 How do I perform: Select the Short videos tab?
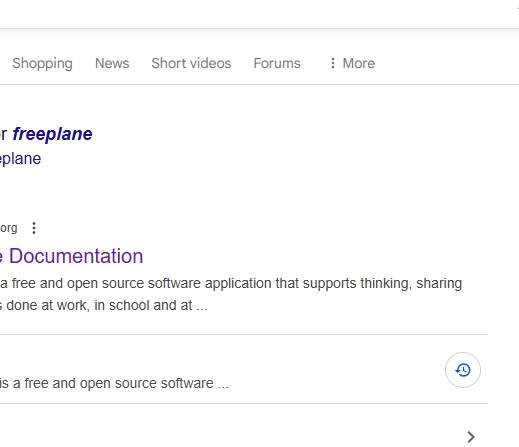point(191,63)
